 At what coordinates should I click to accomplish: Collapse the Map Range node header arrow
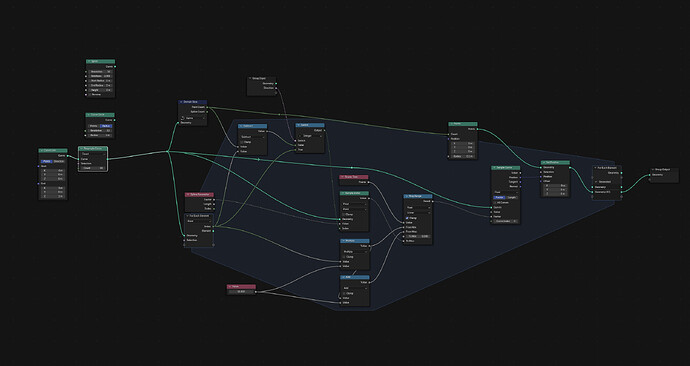[x=407, y=196]
